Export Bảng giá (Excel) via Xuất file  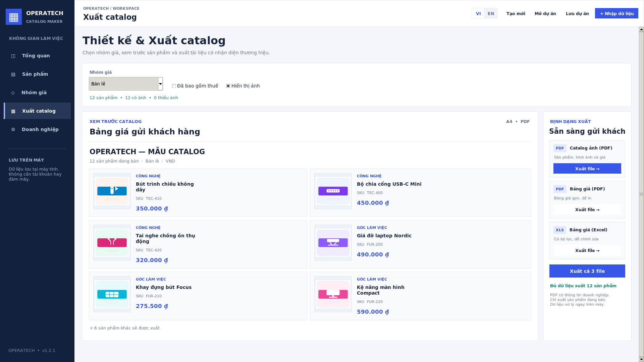(x=587, y=250)
